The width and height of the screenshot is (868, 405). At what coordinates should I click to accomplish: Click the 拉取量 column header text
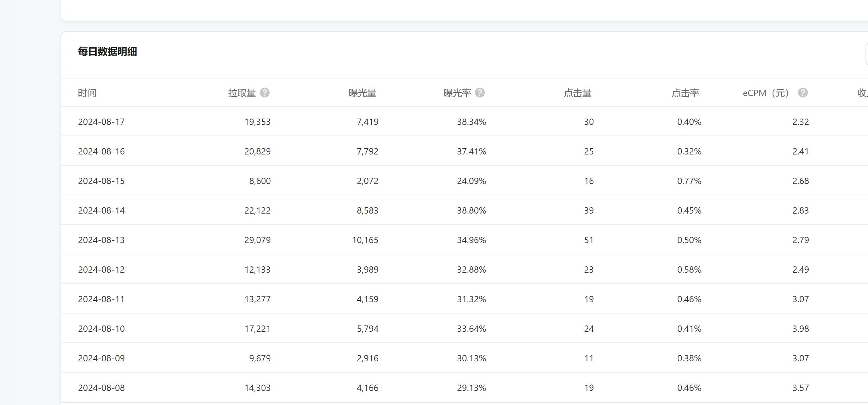[242, 93]
